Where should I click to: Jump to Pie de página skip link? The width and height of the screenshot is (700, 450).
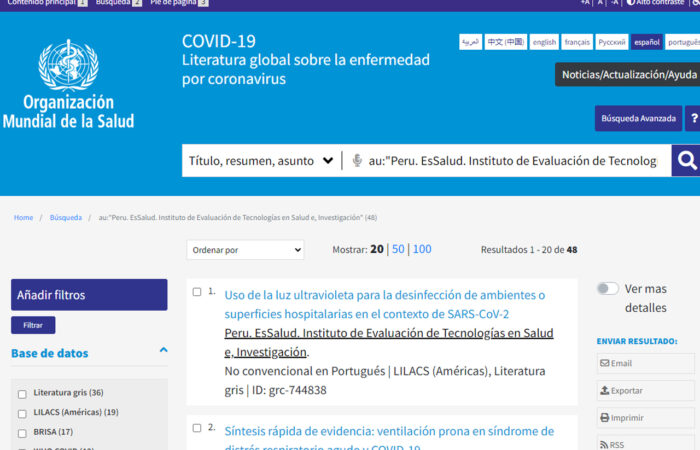pos(179,2)
